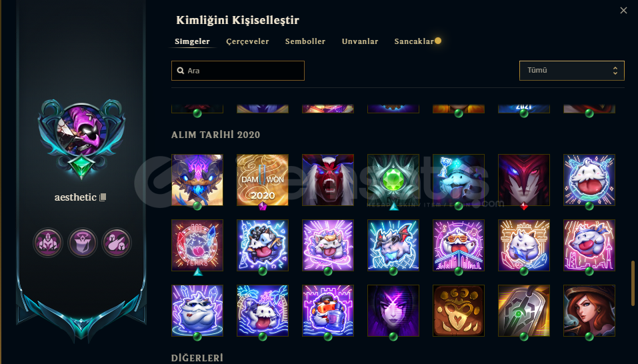This screenshot has height=364, width=638.
Task: Choose the purple-haired girl glowing eye icon
Action: point(393,311)
